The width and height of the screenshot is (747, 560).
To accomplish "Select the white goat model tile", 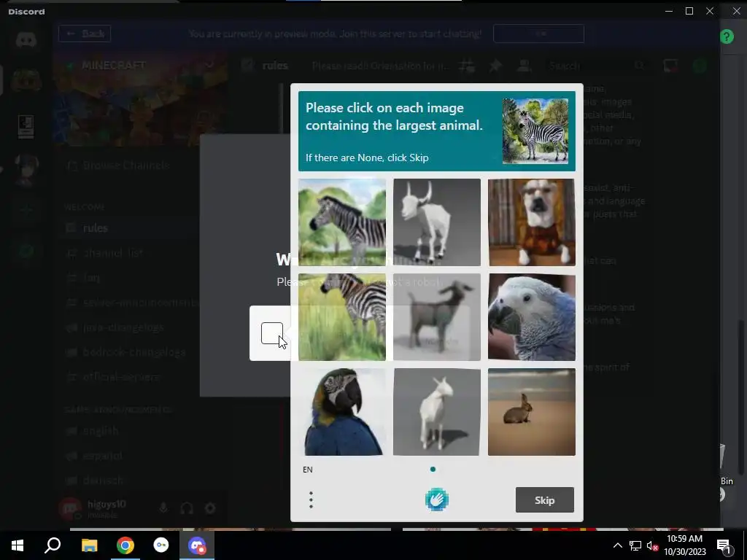I will pos(437,411).
